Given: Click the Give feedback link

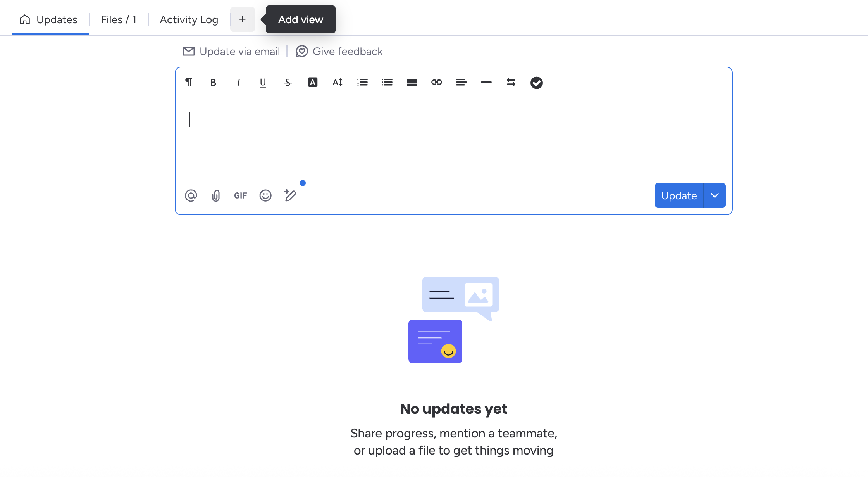Looking at the screenshot, I should click(x=347, y=51).
